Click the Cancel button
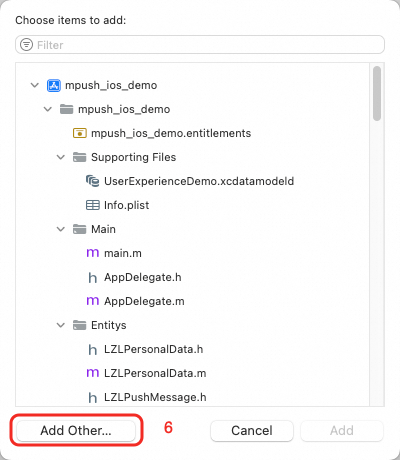 point(252,430)
